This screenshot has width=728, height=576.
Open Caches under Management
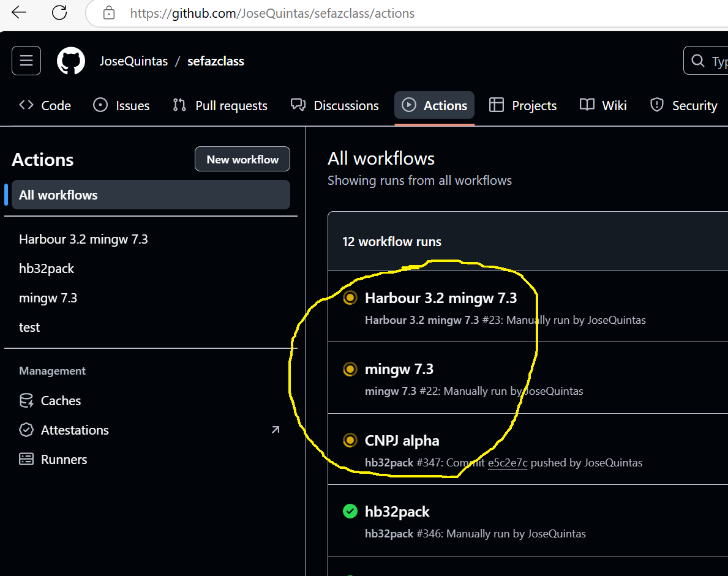point(61,401)
